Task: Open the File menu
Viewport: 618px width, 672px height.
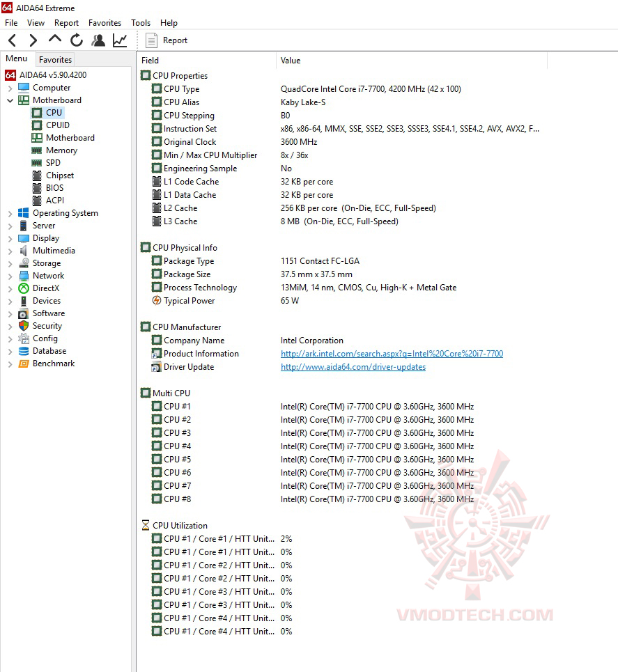Action: (11, 23)
